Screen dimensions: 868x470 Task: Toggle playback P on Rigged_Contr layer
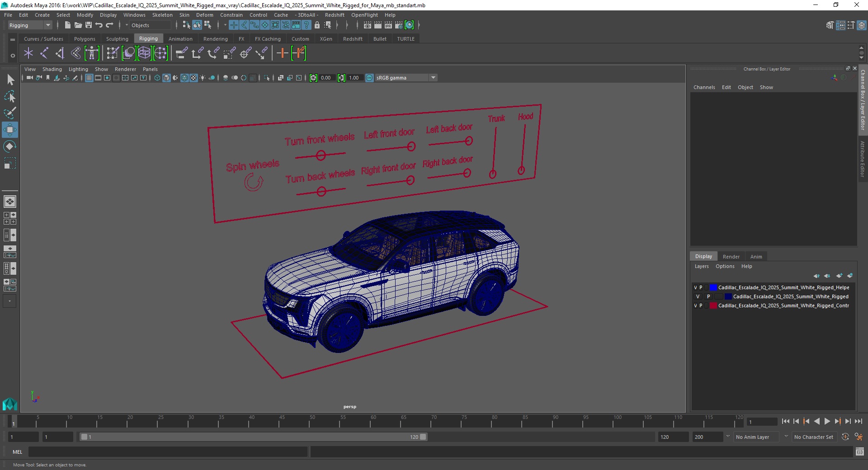coord(701,305)
